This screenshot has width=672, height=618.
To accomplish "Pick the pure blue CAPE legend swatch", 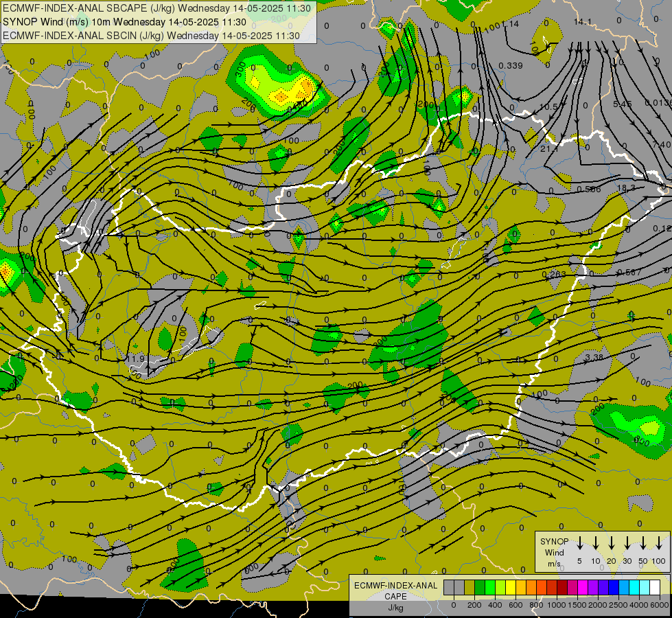I will click(613, 587).
